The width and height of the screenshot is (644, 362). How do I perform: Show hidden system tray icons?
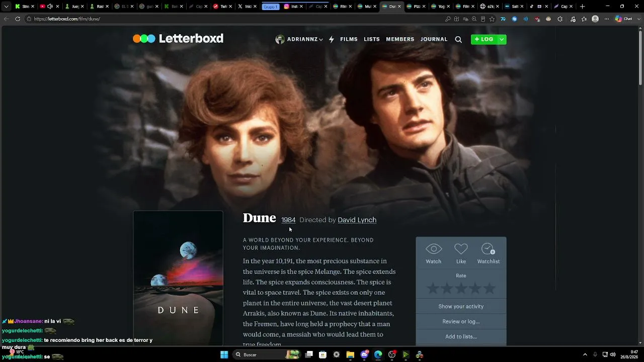pyautogui.click(x=585, y=354)
